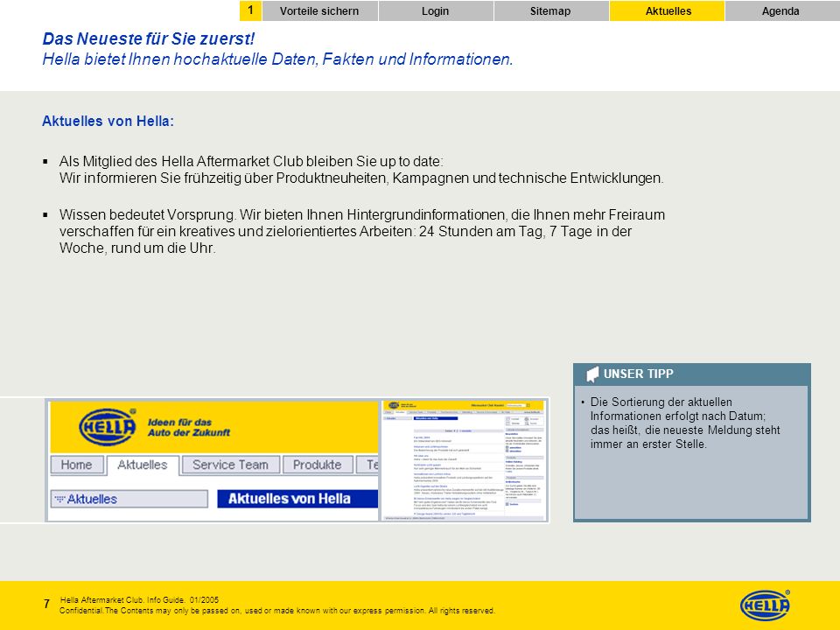Select the Aktuelles tab next to Home in the embedded website
The height and width of the screenshot is (630, 840).
pyautogui.click(x=143, y=465)
